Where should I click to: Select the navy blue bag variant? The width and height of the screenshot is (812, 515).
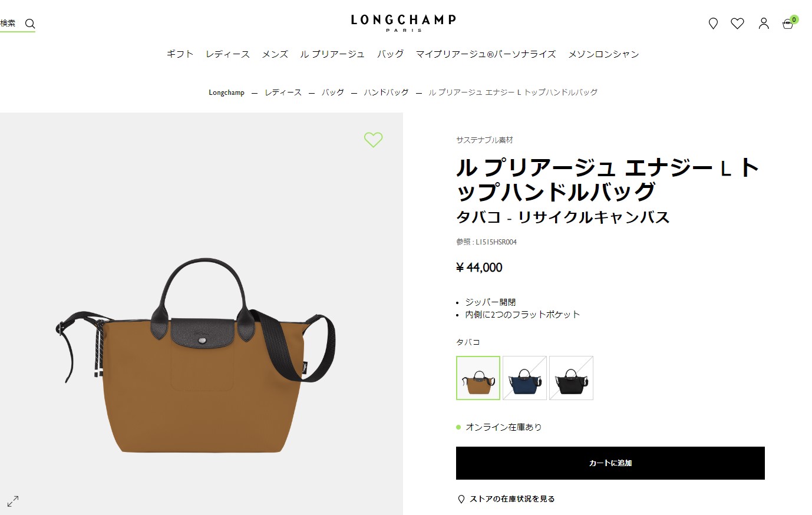524,378
